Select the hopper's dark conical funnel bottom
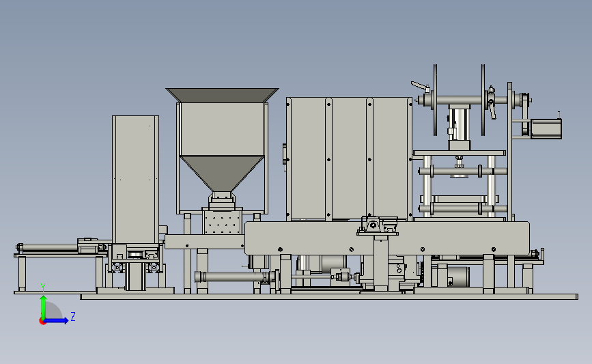This screenshot has height=364, width=592. coord(222,173)
